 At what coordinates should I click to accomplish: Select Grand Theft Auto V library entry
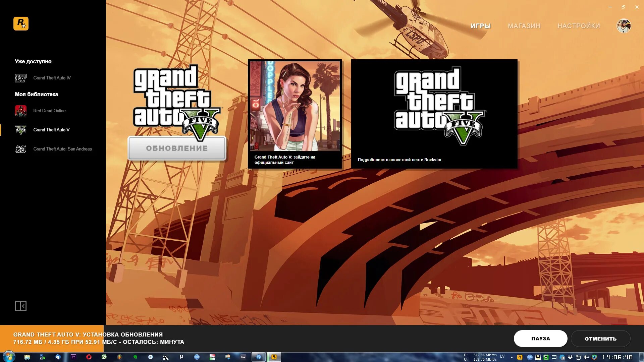(x=51, y=130)
